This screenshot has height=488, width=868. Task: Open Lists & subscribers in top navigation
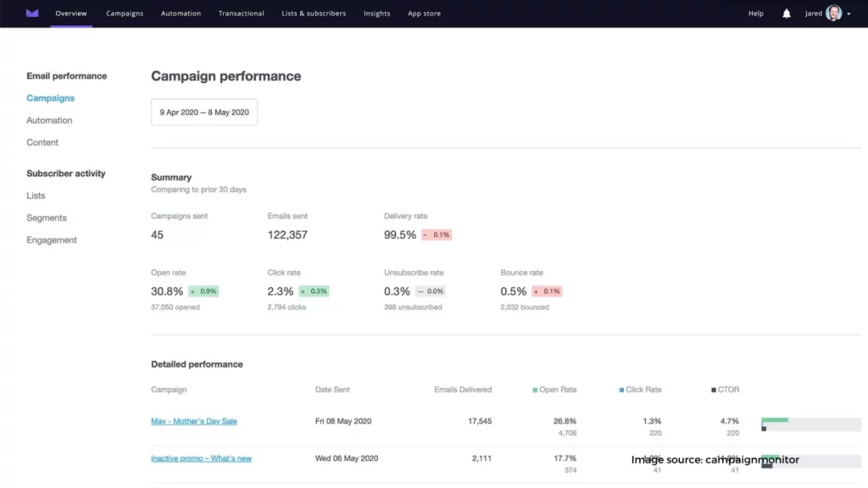click(x=314, y=14)
